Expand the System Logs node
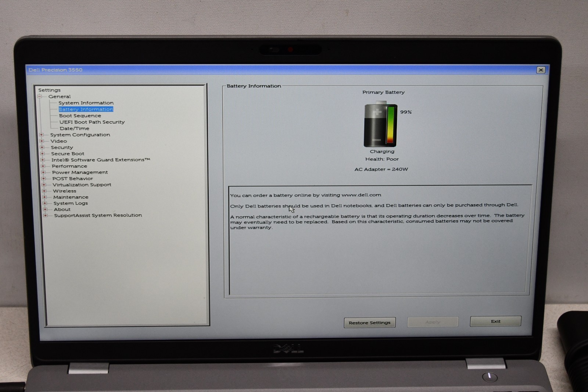 coord(45,203)
